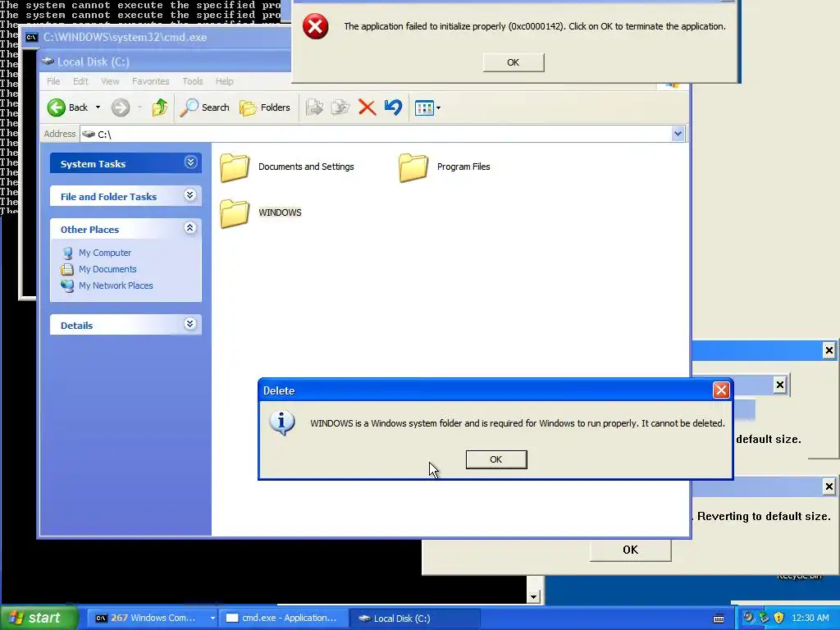Click the Back arrow icon in Explorer
Viewport: 840px width, 630px height.
point(57,107)
